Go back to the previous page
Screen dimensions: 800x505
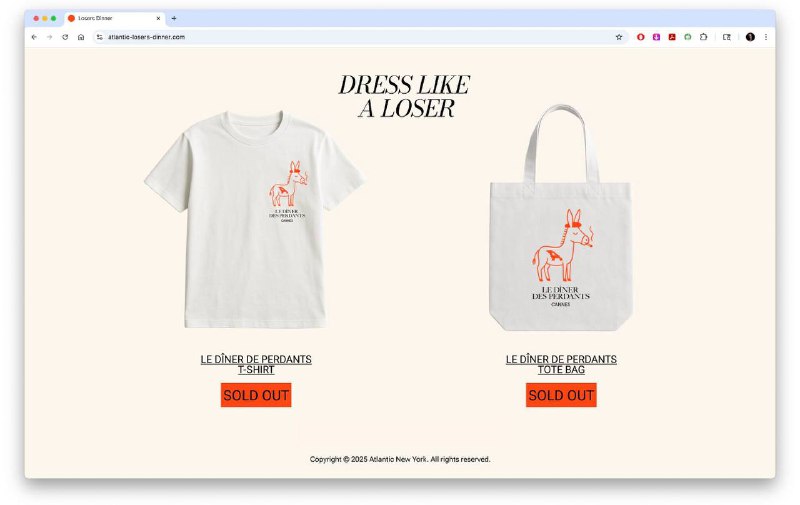pyautogui.click(x=34, y=37)
